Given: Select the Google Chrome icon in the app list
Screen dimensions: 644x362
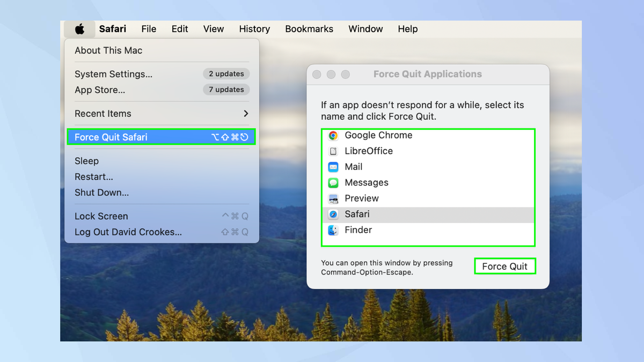Looking at the screenshot, I should coord(334,135).
